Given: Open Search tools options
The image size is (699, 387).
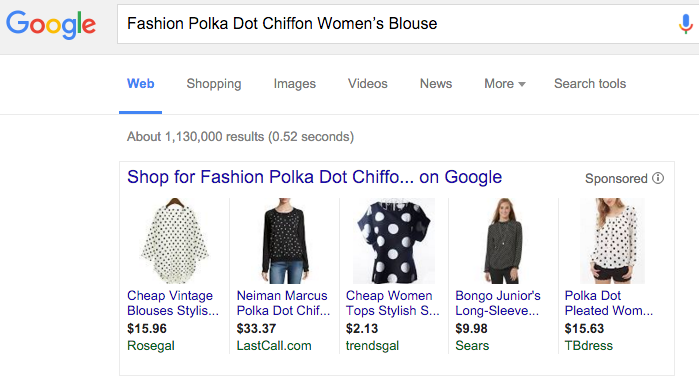Looking at the screenshot, I should pos(590,83).
